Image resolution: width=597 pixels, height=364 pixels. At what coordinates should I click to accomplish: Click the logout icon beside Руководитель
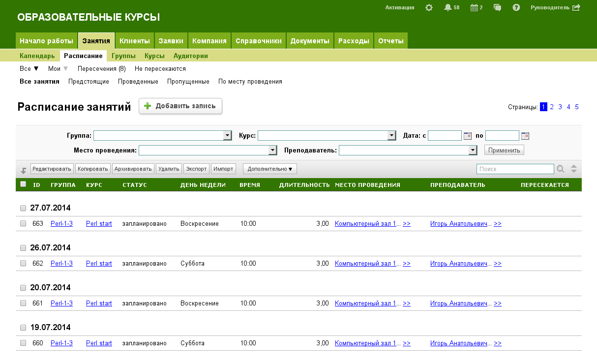pyautogui.click(x=576, y=7)
